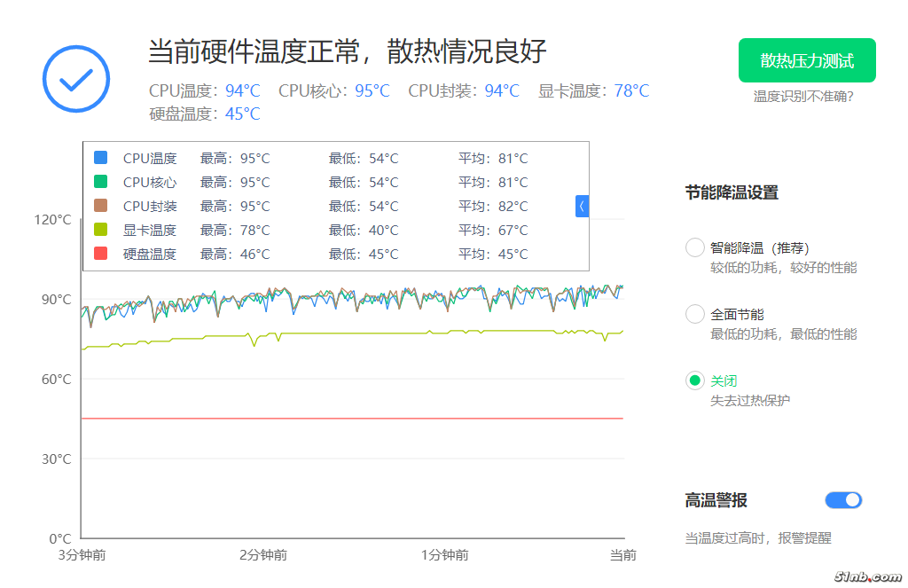Screen dimensions: 908x588
Task: Toggle the 高温警报 switch off
Action: [843, 500]
